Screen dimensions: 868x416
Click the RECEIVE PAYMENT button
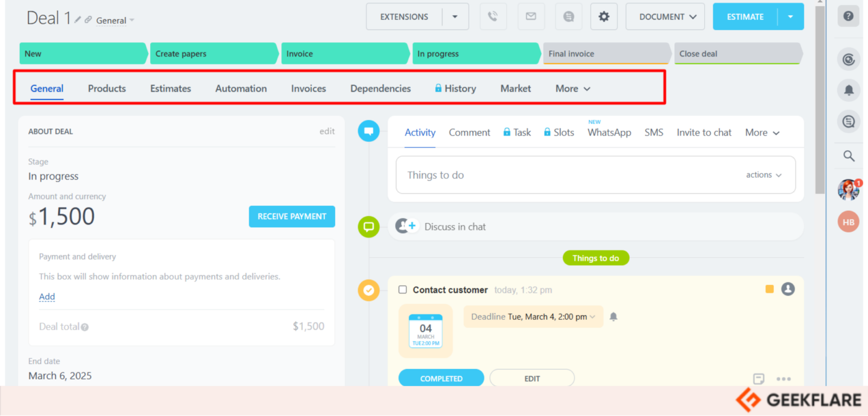292,216
